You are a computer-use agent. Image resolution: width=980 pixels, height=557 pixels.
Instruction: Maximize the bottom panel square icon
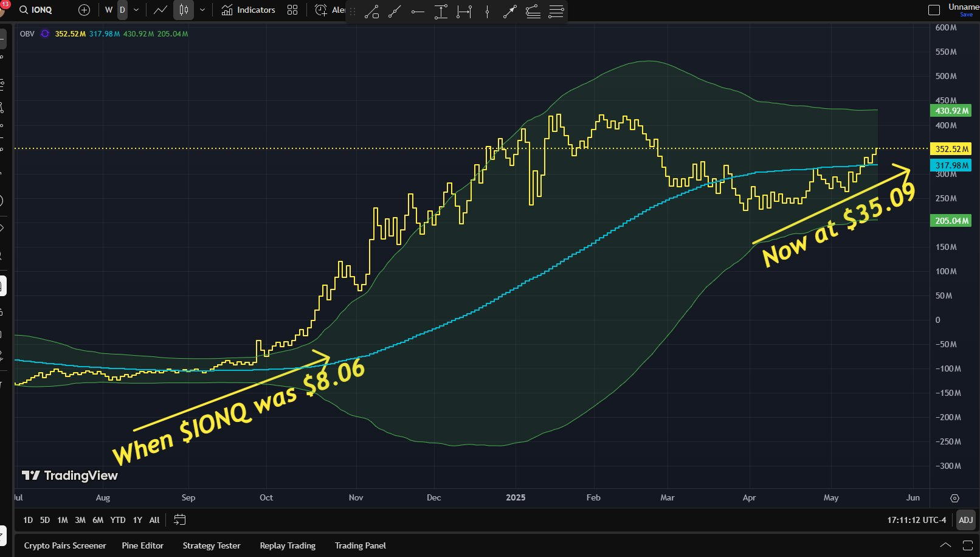967,545
